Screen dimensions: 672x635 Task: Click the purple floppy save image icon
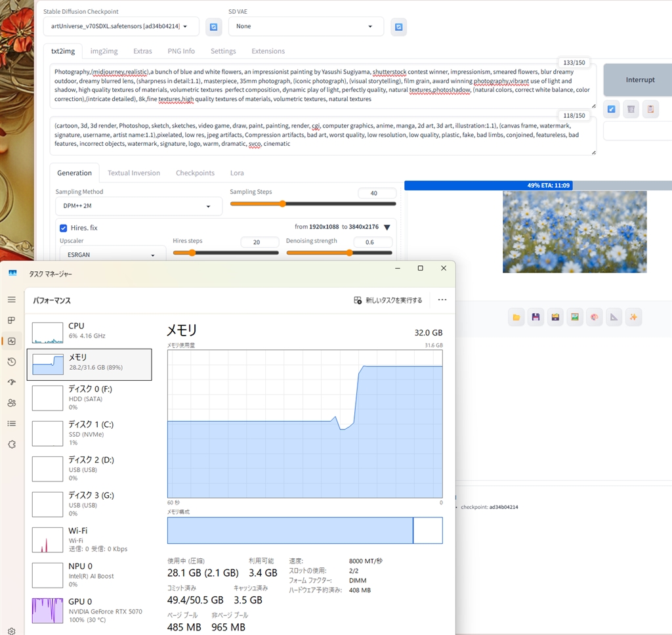[x=535, y=317]
